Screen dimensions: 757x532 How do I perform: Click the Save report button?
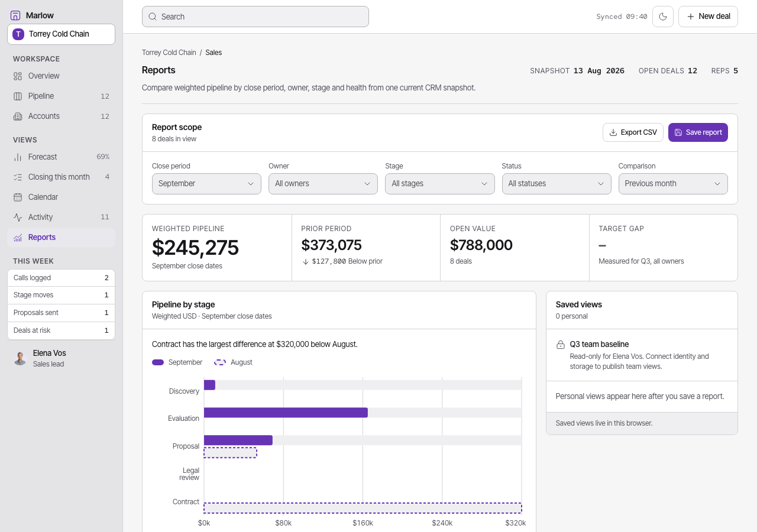[x=698, y=132]
